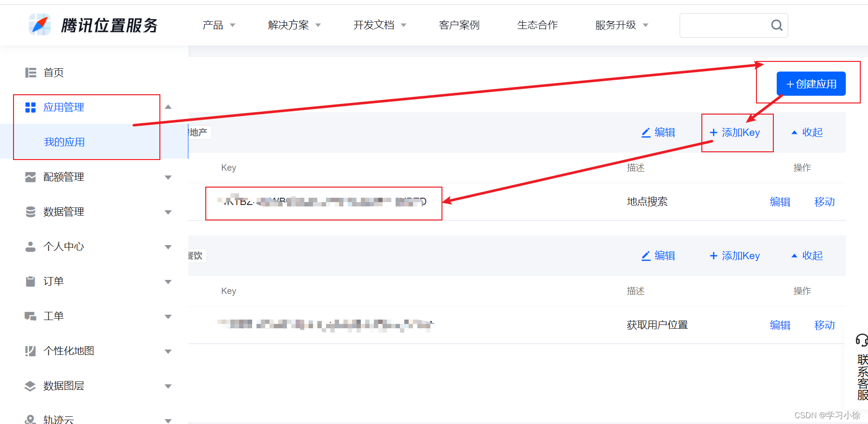Click the headset customer service icon
Screen dimensions: 868x424
coord(862,340)
